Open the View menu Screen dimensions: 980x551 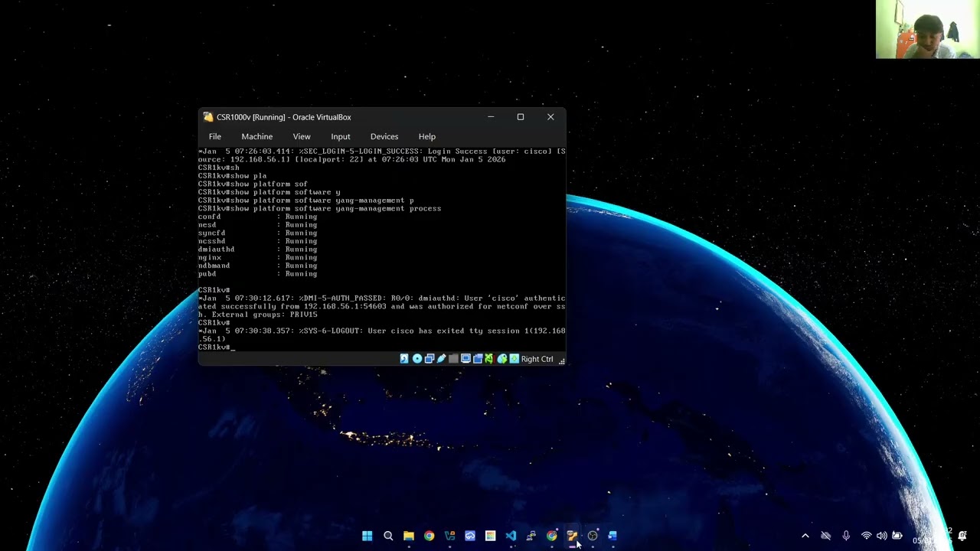302,136
